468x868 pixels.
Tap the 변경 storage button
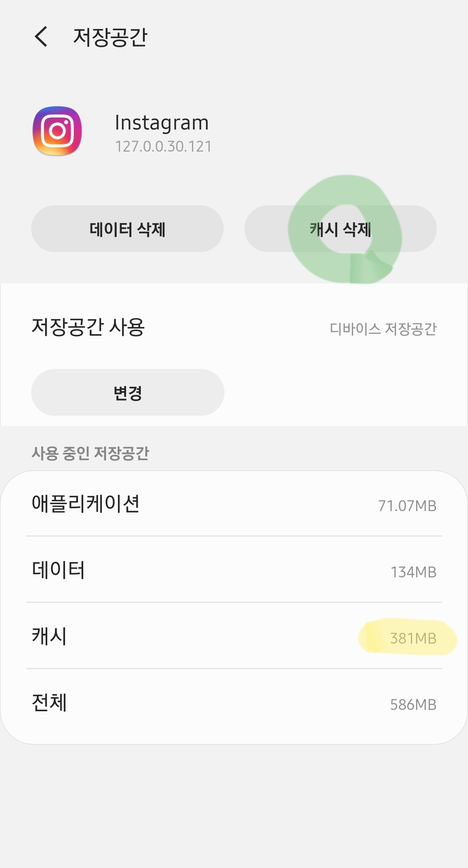pyautogui.click(x=127, y=392)
